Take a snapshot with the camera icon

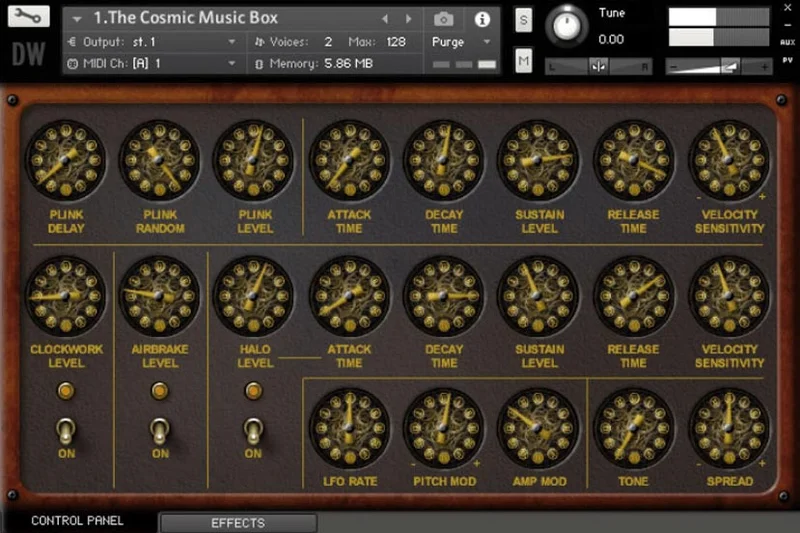coord(443,19)
